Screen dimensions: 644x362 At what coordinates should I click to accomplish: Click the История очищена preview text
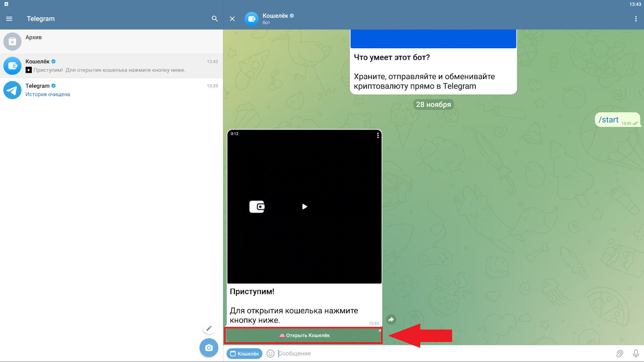click(47, 95)
